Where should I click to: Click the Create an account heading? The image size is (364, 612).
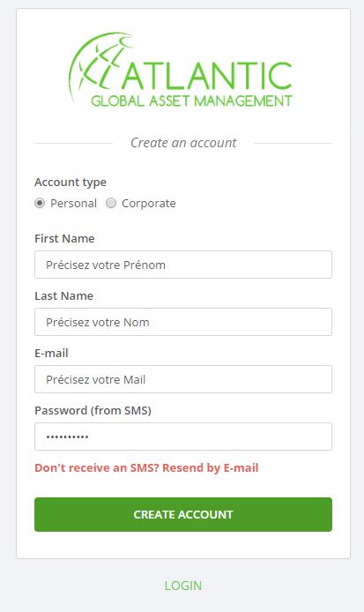(183, 143)
